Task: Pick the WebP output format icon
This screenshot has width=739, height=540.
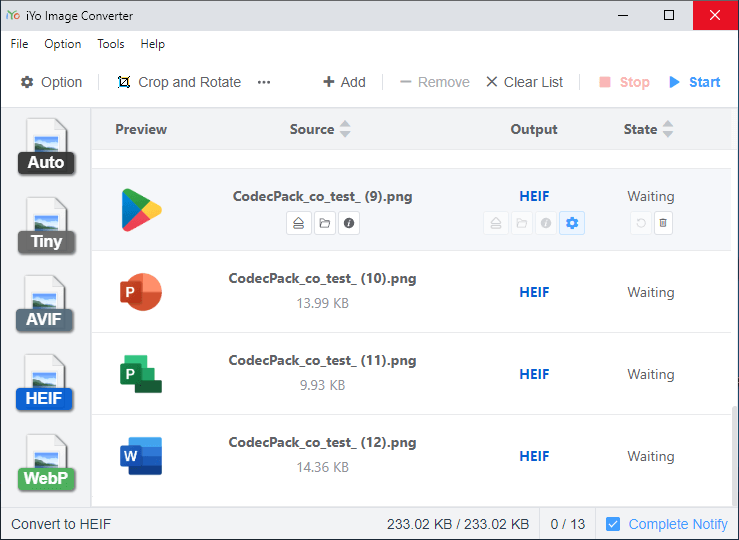Action: point(45,462)
